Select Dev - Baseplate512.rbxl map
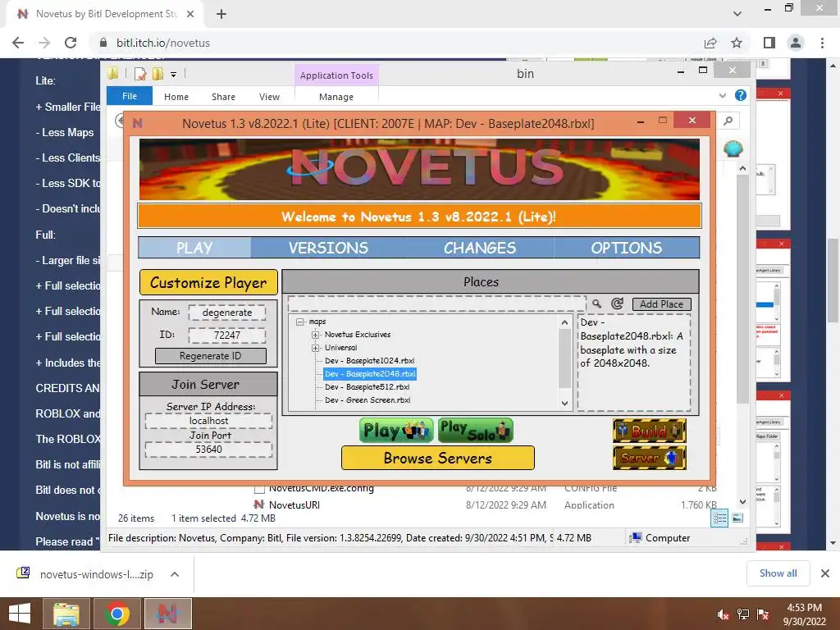Screen dimensions: 840x630 [x=367, y=387]
